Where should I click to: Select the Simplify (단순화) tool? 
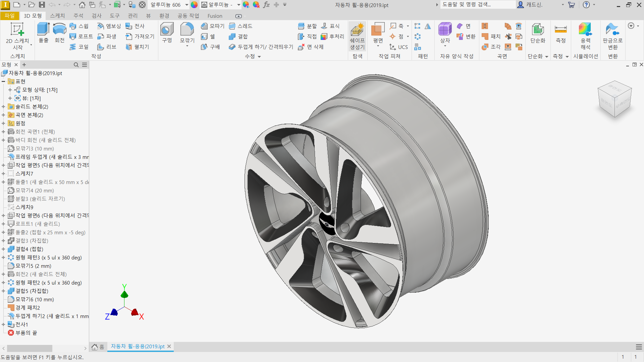538,33
